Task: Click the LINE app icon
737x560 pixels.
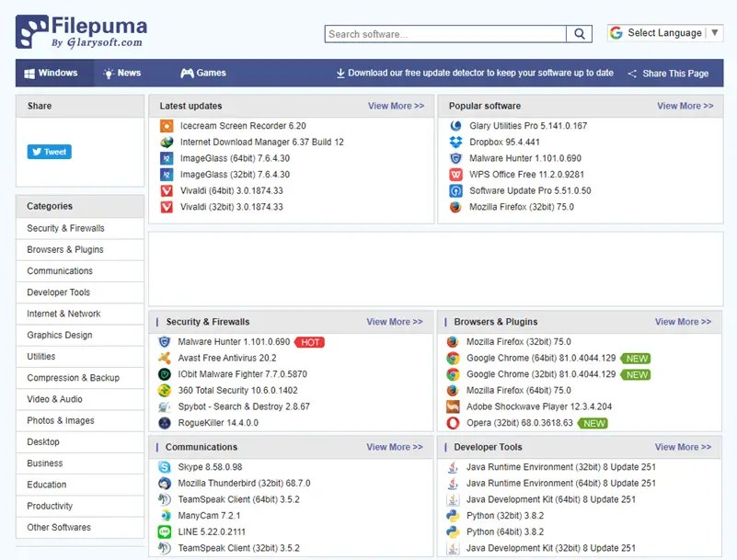Action: coord(164,531)
